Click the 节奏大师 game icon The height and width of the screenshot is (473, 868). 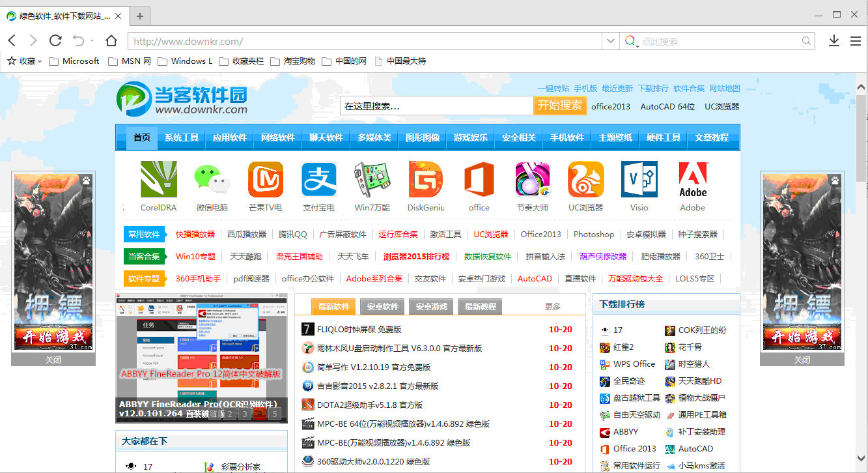click(x=533, y=180)
